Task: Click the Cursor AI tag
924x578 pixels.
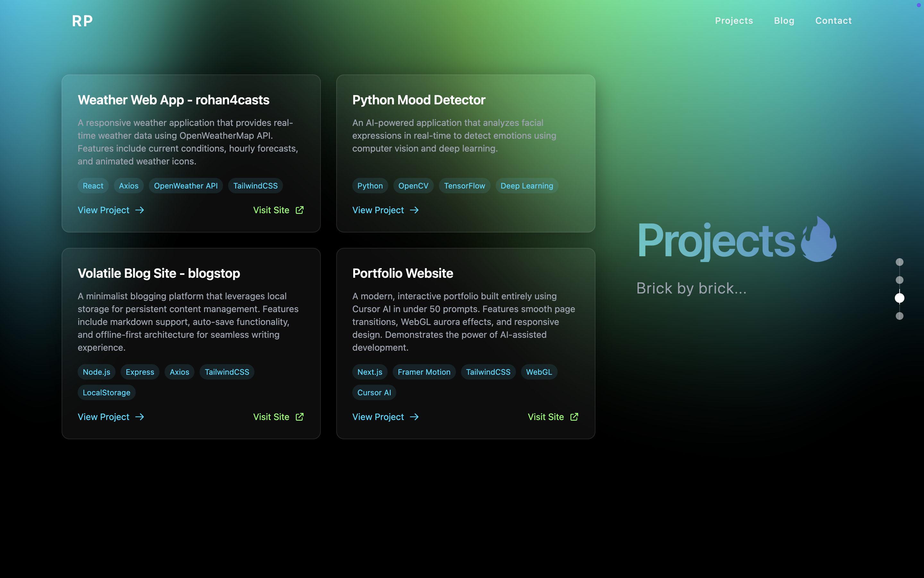Action: 374,393
